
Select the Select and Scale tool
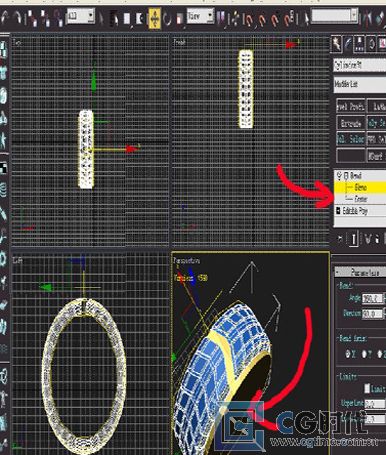(180, 19)
